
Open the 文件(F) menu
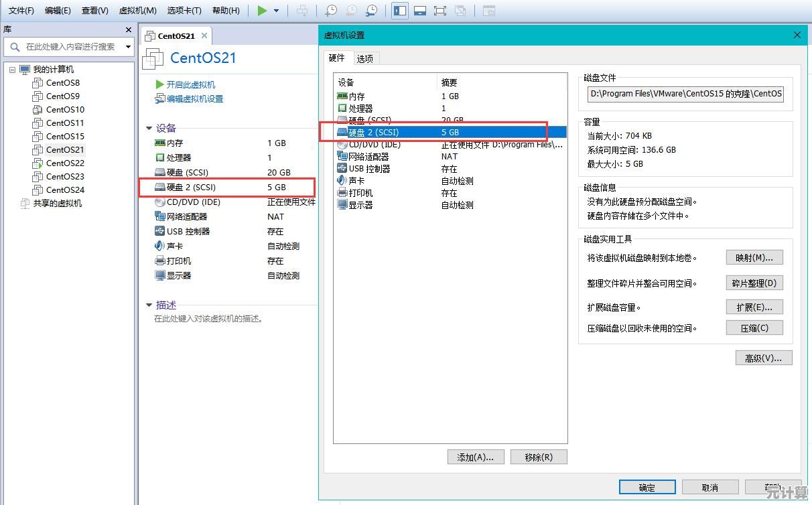[21, 11]
